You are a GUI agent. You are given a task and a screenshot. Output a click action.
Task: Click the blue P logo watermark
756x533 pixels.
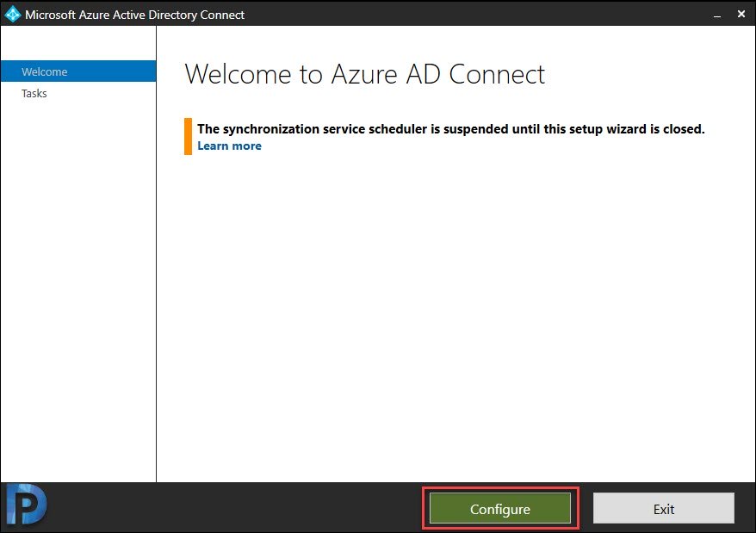(x=27, y=505)
